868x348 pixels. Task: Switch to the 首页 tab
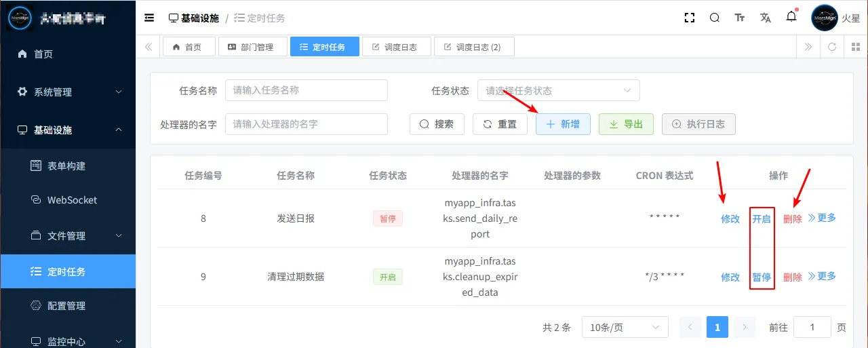click(x=189, y=47)
